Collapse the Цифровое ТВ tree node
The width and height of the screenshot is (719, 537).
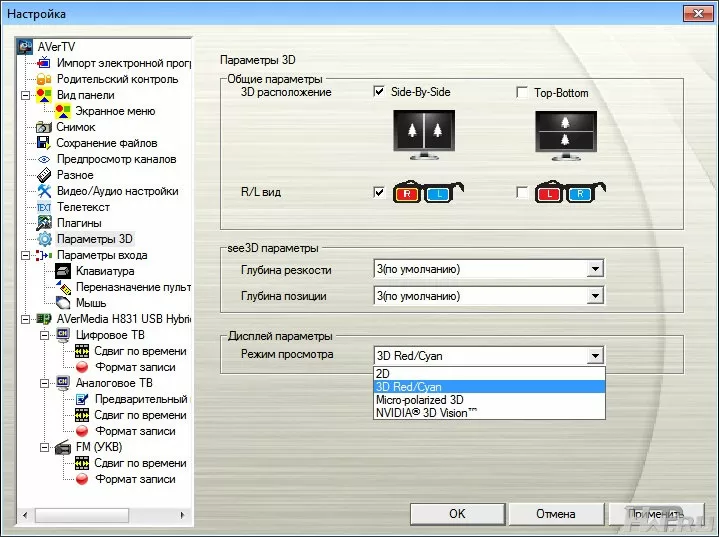point(44,335)
